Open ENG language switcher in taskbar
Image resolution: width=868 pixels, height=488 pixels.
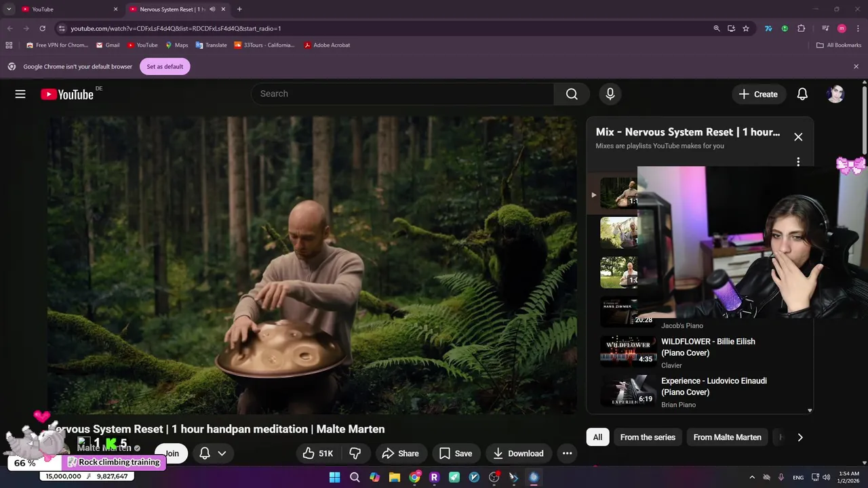(798, 477)
